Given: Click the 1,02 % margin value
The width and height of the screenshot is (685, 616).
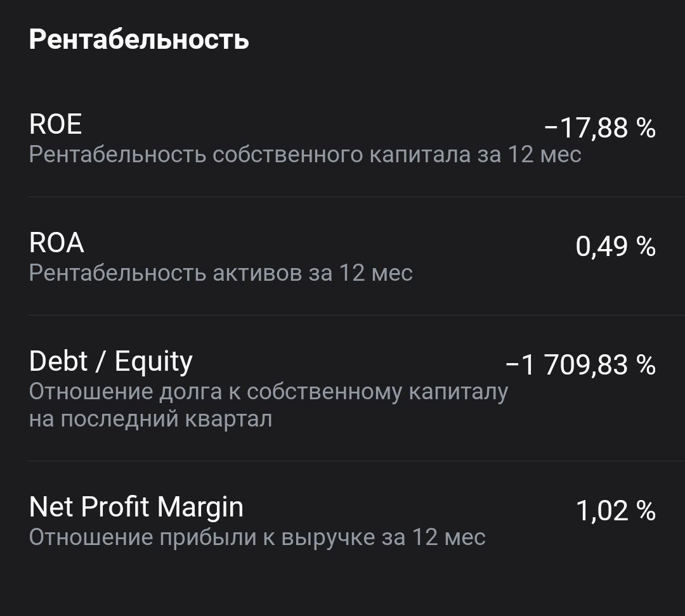Looking at the screenshot, I should pyautogui.click(x=615, y=511).
